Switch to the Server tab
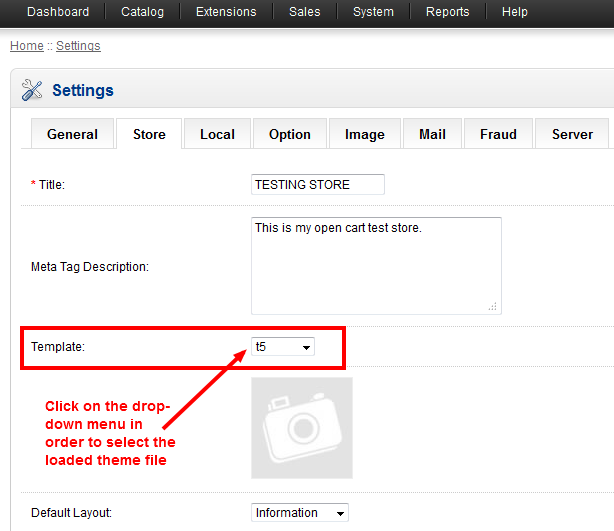 click(x=572, y=134)
